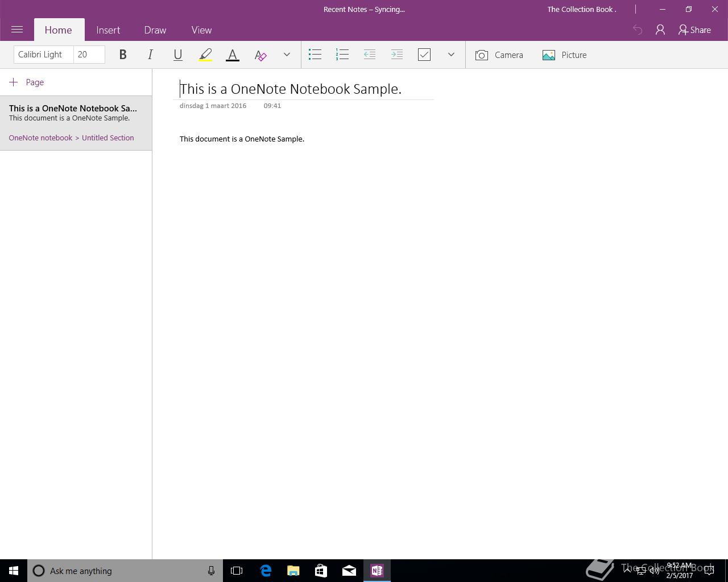Toggle numbered list

point(342,55)
